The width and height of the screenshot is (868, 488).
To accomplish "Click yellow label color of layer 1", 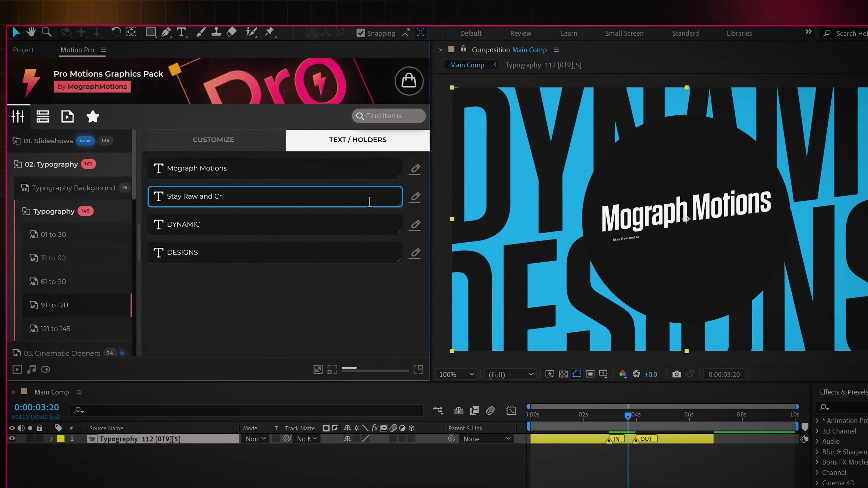I will (61, 439).
